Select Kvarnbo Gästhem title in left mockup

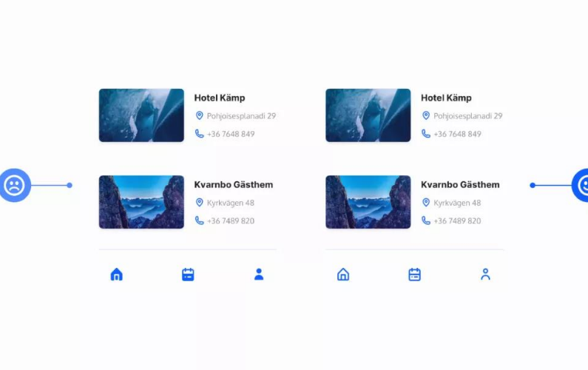[x=233, y=184]
